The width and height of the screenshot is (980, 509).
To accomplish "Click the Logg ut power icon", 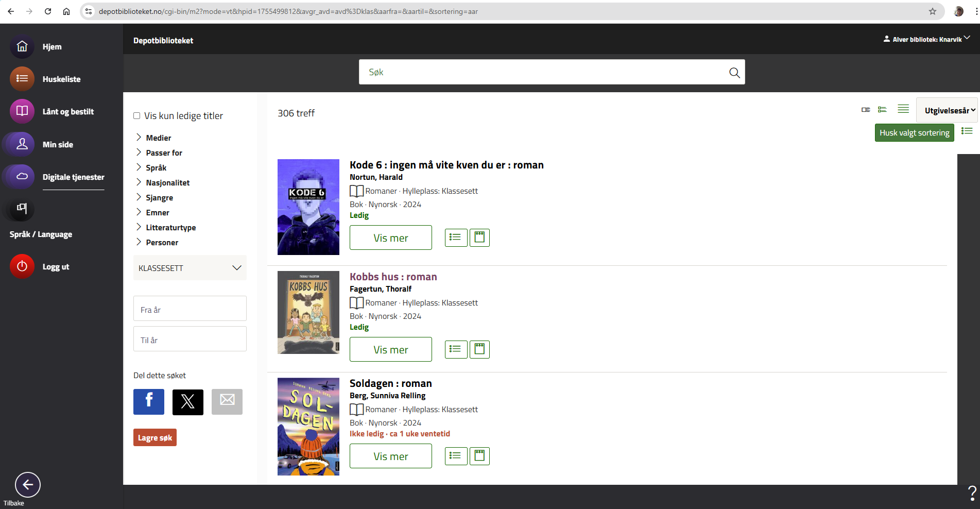I will click(22, 266).
